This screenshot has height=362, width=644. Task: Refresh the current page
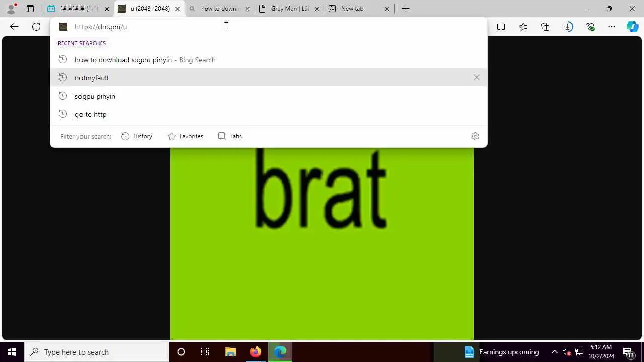point(36,27)
